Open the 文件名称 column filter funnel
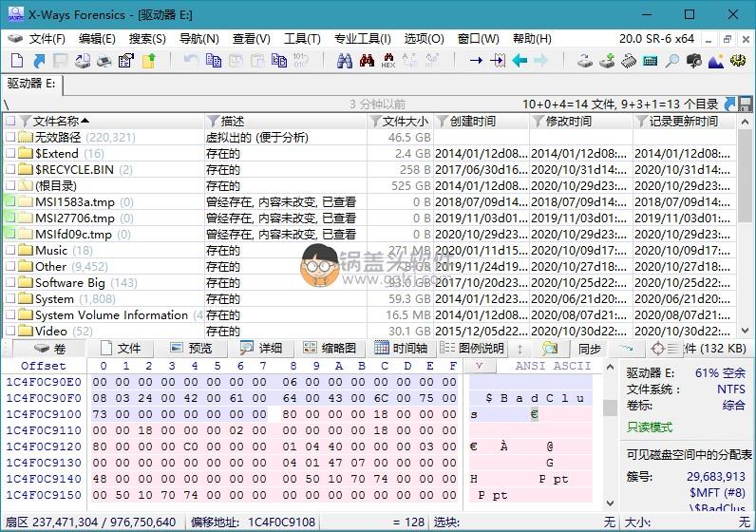Viewport: 756px width, 532px height. (x=26, y=121)
